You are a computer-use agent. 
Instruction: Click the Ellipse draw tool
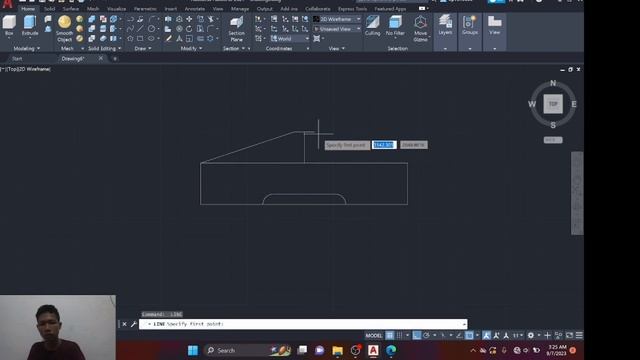(151, 38)
